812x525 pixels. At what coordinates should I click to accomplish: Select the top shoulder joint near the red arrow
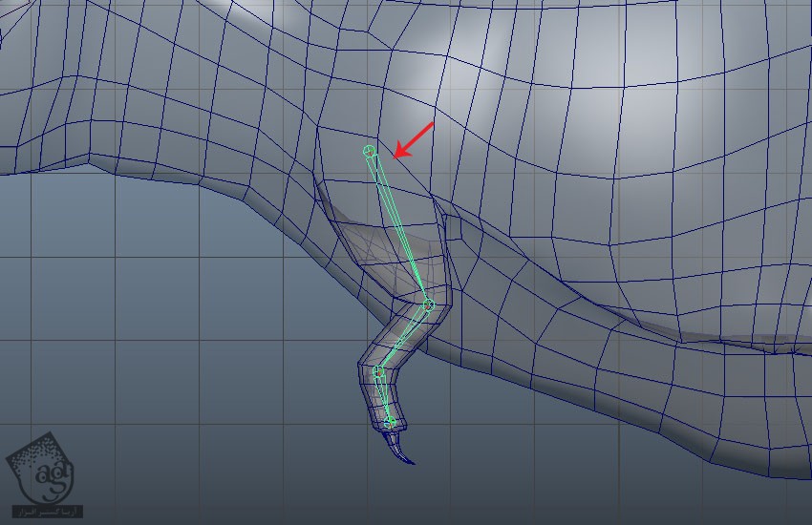370,151
